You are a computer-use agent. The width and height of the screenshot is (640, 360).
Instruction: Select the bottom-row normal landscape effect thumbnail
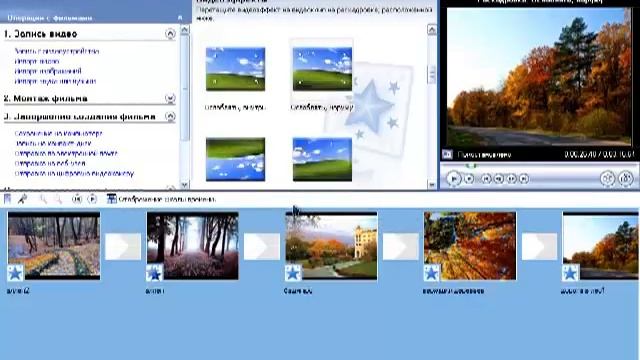click(x=322, y=159)
